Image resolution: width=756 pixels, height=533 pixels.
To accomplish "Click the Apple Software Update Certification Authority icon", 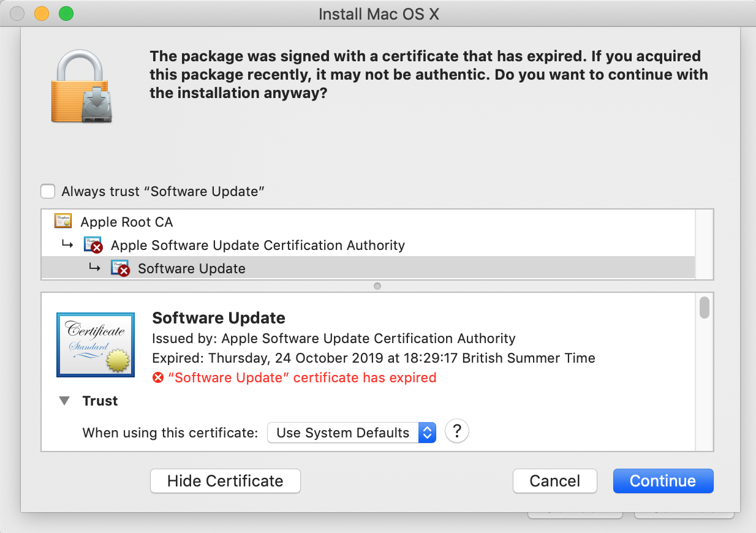I will [93, 245].
